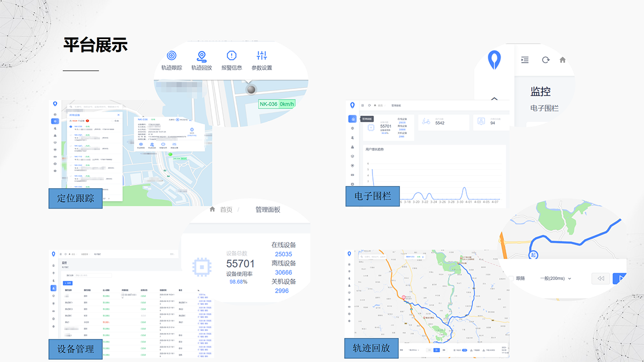Screen dimensions: 644x362
Task: Click 55701 total in small dashboard card
Action: 386,126
